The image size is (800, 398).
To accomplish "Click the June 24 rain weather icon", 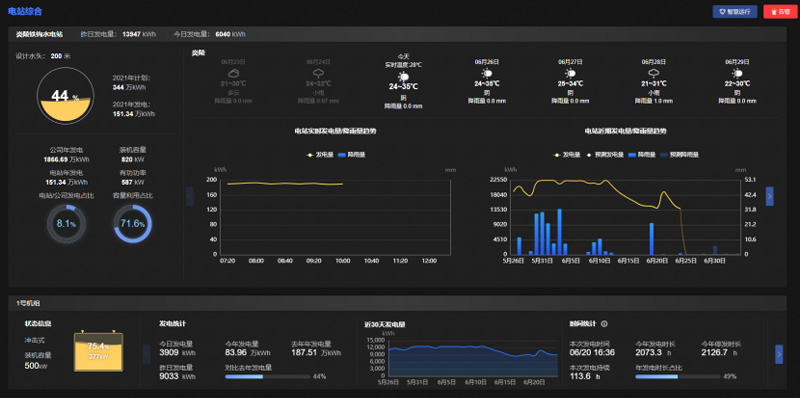I will (x=319, y=73).
